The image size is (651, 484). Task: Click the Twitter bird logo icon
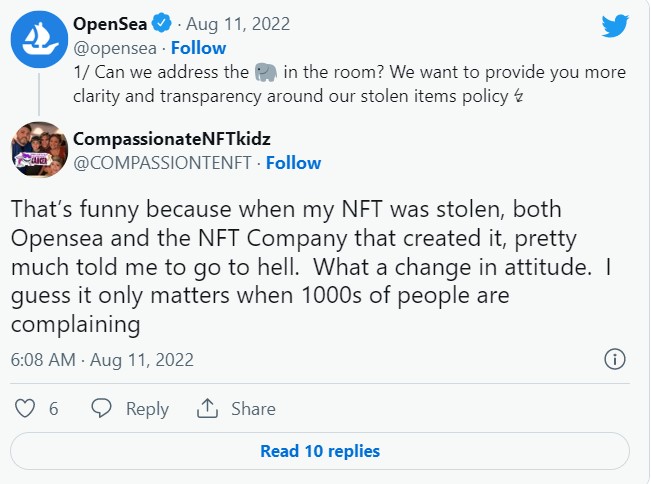point(614,26)
